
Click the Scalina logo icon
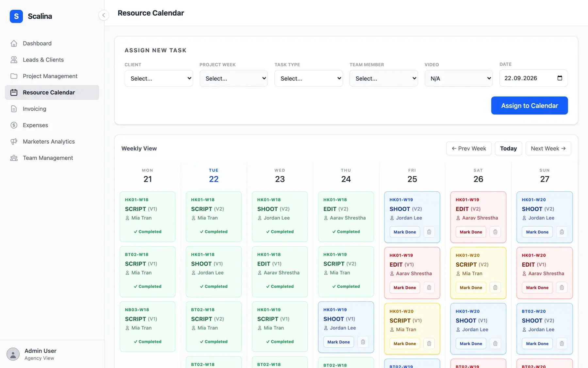coord(16,16)
